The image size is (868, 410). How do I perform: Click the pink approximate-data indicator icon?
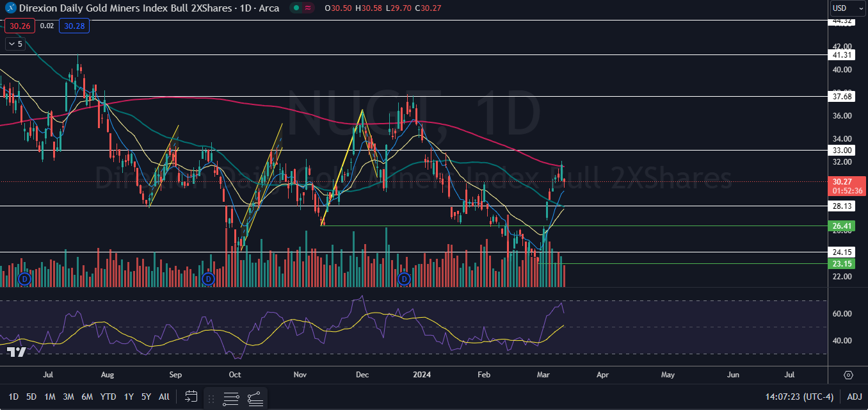click(309, 8)
